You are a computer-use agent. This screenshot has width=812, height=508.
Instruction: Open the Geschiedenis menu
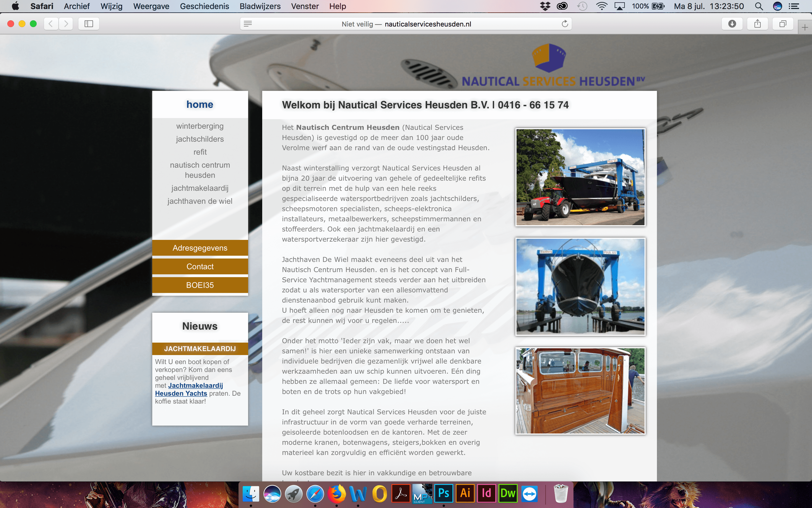coord(204,6)
